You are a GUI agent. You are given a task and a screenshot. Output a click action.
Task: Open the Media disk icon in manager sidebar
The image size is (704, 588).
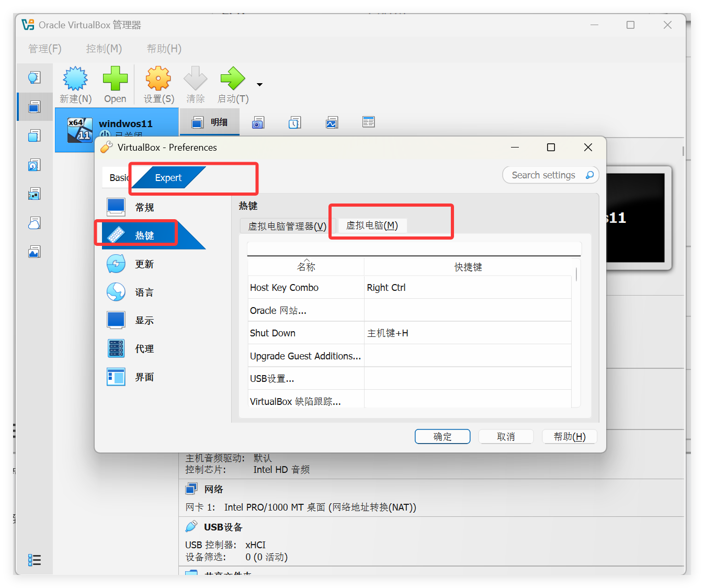point(35,165)
